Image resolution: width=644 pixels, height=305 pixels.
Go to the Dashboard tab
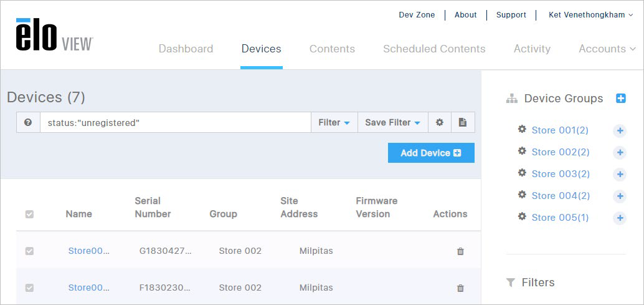(186, 49)
